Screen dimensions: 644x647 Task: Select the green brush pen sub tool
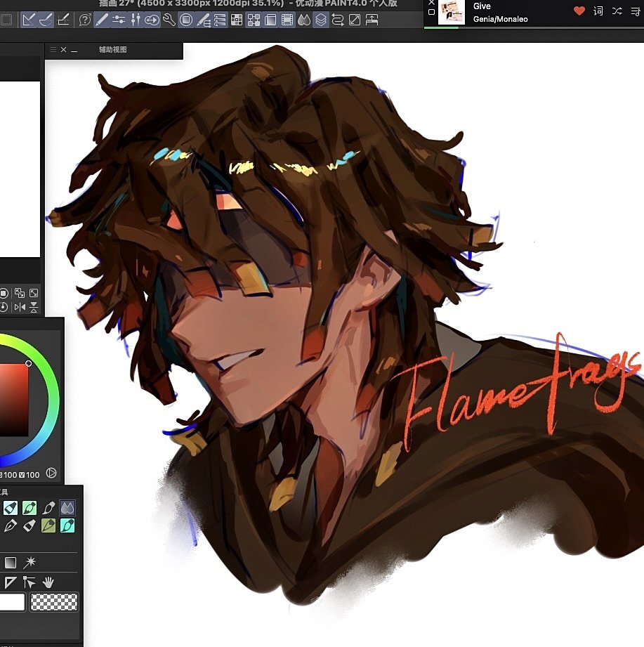(29, 508)
